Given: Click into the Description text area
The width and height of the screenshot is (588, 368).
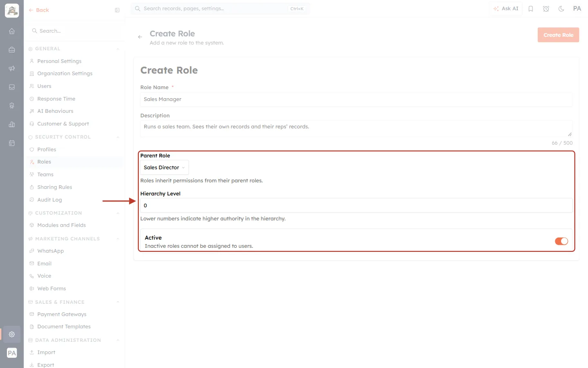Looking at the screenshot, I should (356, 129).
